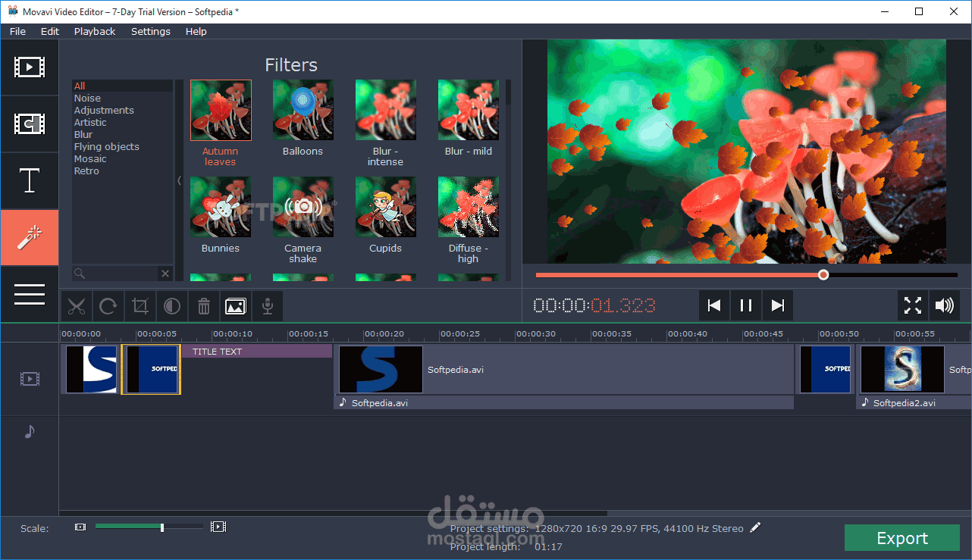Click the filters panel vertical scrollbar
The height and width of the screenshot is (560, 972).
509,92
